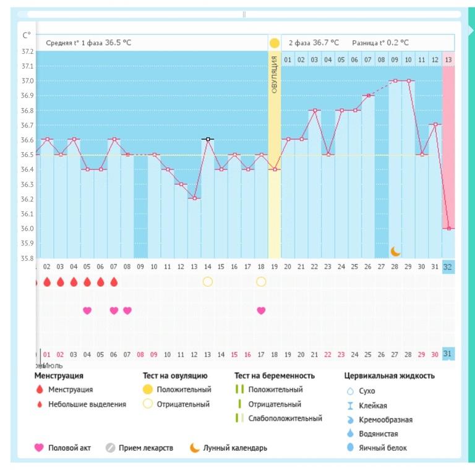Click the 'Половой акт' heart legend icon
This screenshot has width=475, height=476.
point(40,448)
